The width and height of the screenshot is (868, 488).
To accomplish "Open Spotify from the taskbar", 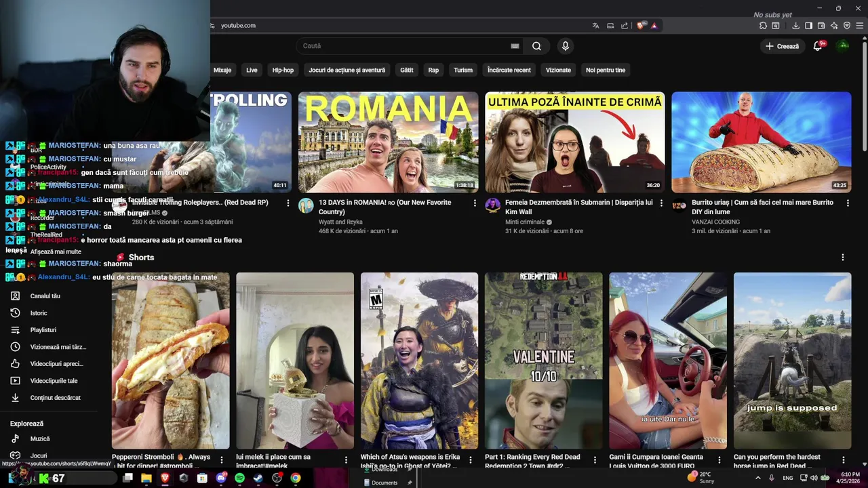I will tap(239, 478).
